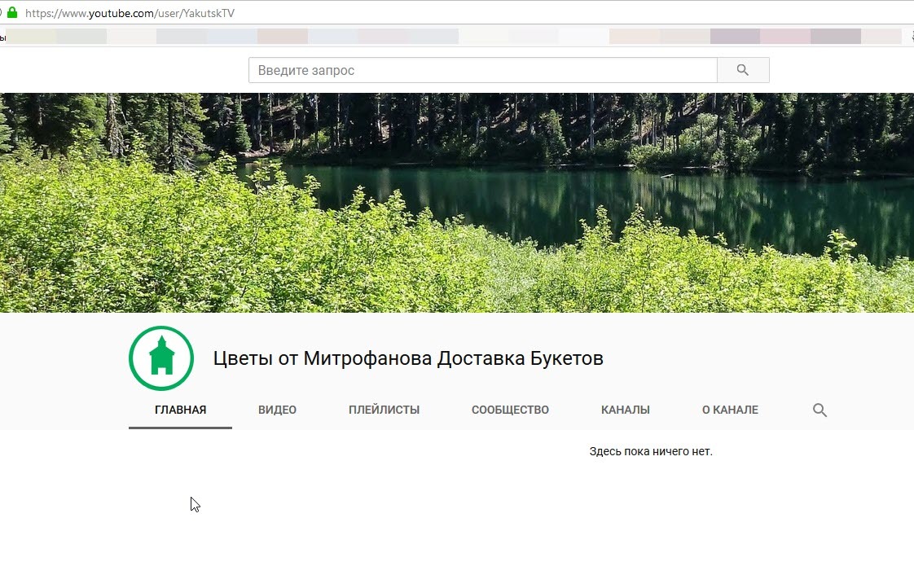
Task: Click the green house channel avatar logo
Action: (160, 358)
